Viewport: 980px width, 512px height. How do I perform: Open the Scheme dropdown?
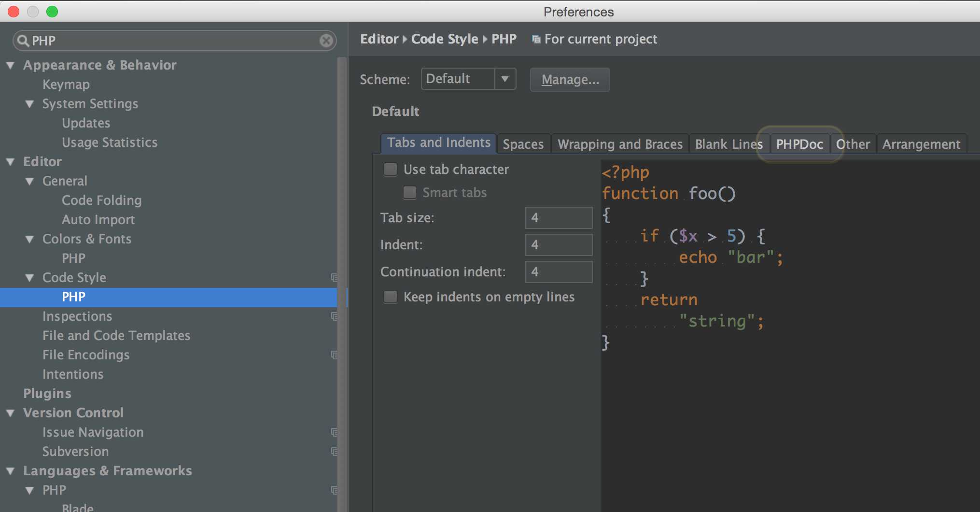pyautogui.click(x=505, y=79)
